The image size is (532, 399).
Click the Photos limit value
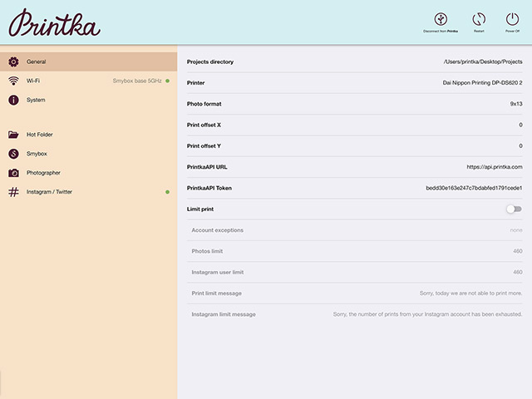(518, 251)
